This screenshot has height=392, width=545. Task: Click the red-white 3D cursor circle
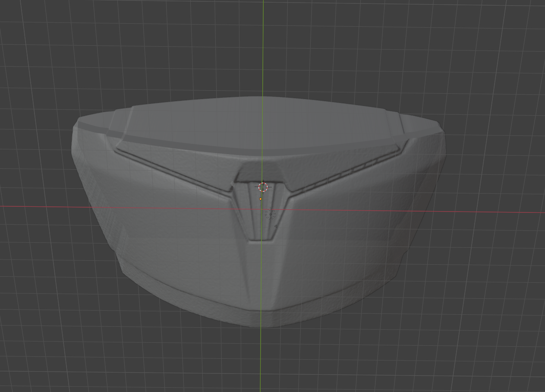tap(263, 187)
